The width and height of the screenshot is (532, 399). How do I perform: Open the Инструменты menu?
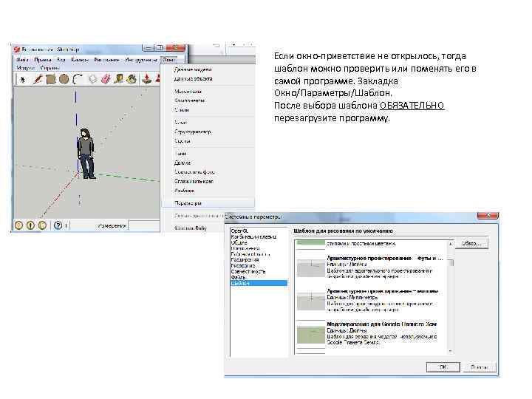[141, 60]
